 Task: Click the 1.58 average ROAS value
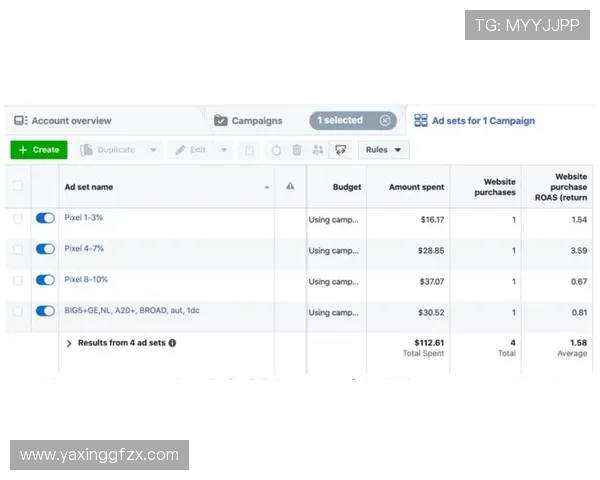(x=578, y=343)
